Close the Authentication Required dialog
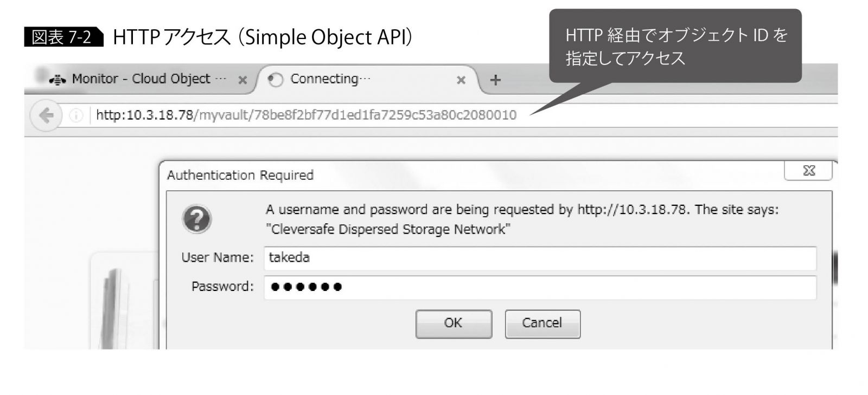 pyautogui.click(x=808, y=171)
